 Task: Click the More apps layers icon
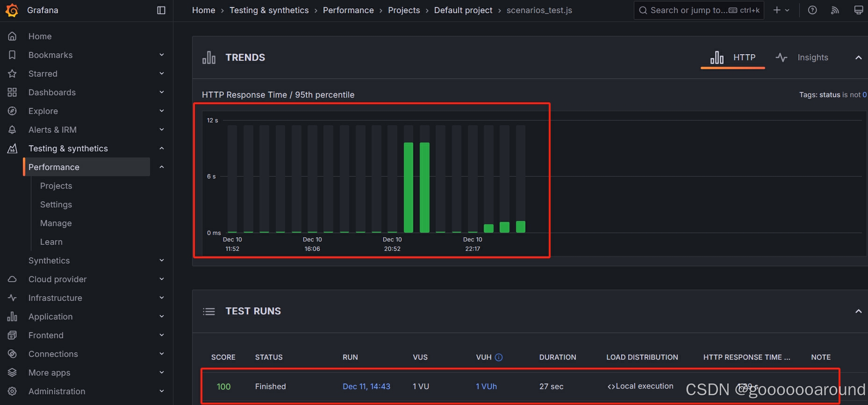[x=13, y=372]
